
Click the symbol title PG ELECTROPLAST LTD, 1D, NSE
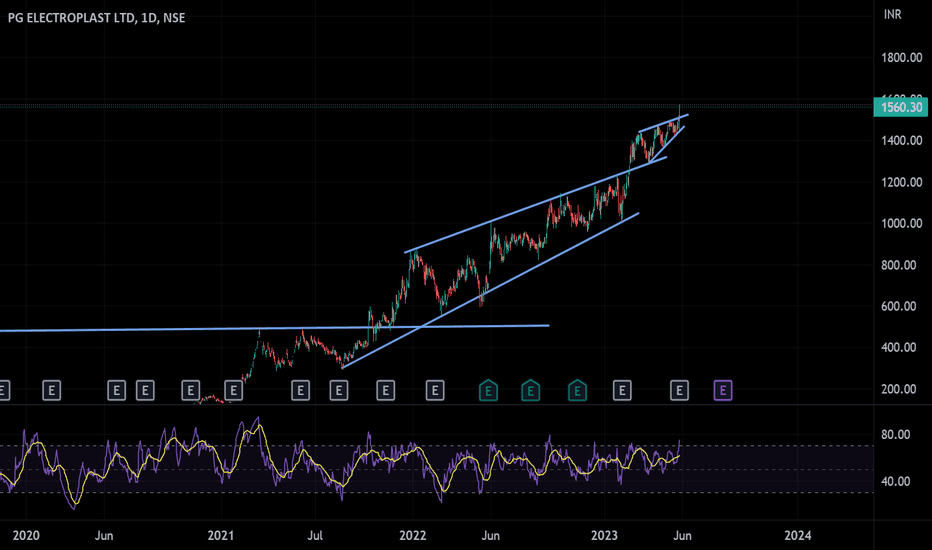96,18
